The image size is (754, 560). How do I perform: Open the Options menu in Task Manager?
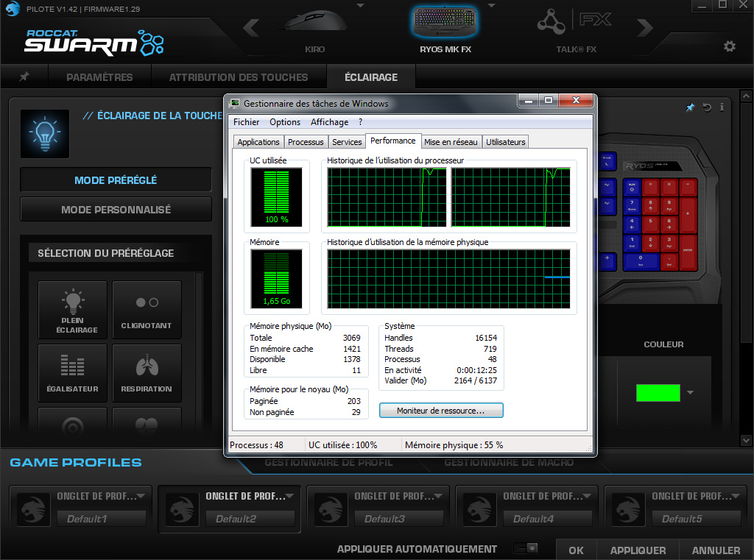[285, 122]
